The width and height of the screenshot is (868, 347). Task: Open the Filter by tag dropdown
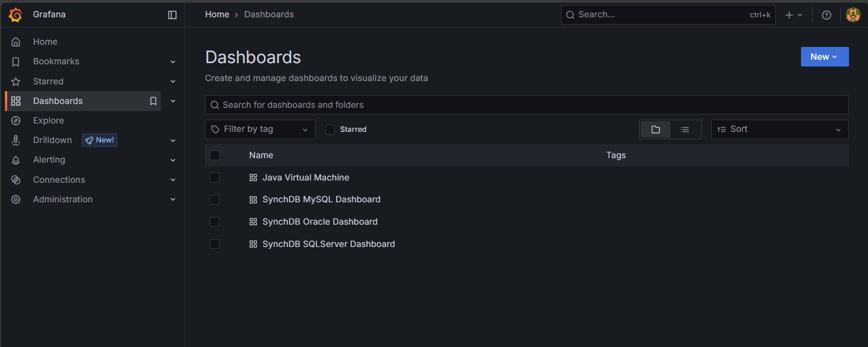(x=260, y=130)
